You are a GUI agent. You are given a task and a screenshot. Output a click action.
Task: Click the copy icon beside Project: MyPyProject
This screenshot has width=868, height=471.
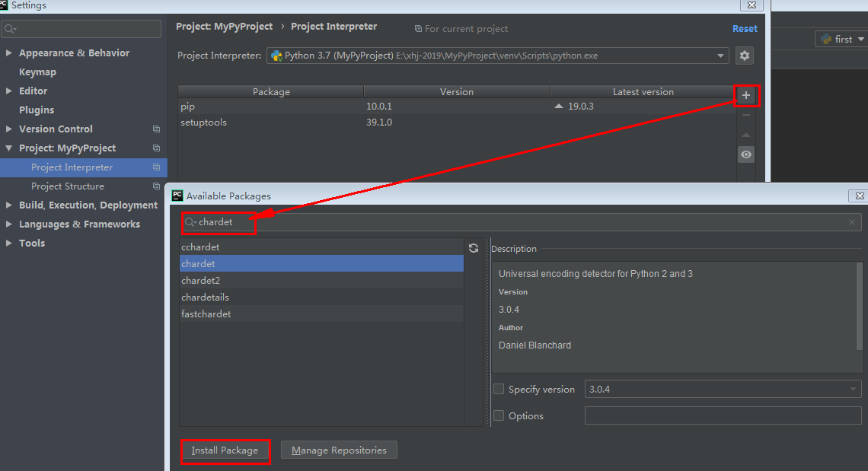(156, 148)
